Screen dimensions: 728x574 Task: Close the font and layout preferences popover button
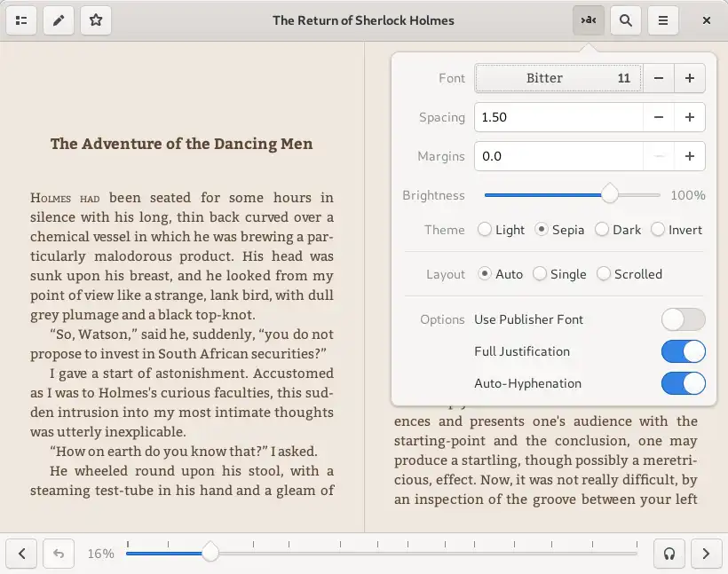click(x=589, y=20)
